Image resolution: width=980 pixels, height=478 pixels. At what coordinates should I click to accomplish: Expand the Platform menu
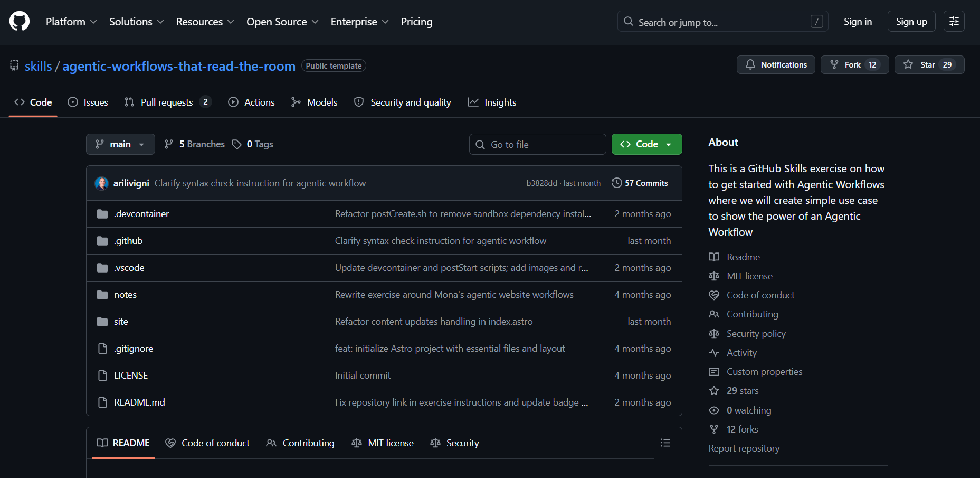(x=71, y=22)
